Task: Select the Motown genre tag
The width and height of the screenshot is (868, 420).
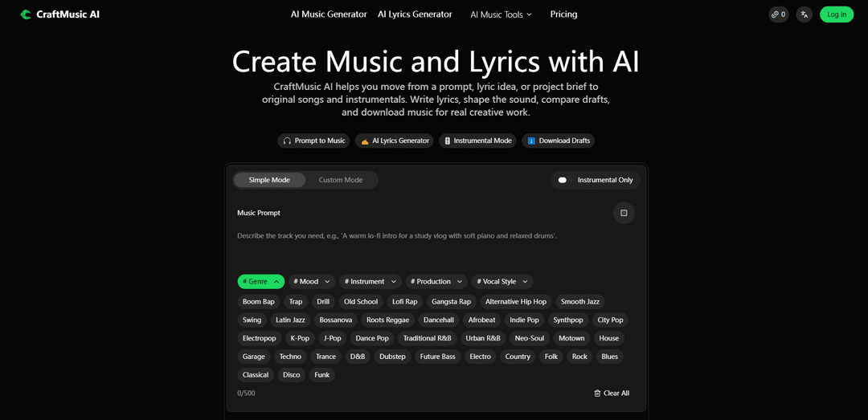Action: tap(571, 338)
